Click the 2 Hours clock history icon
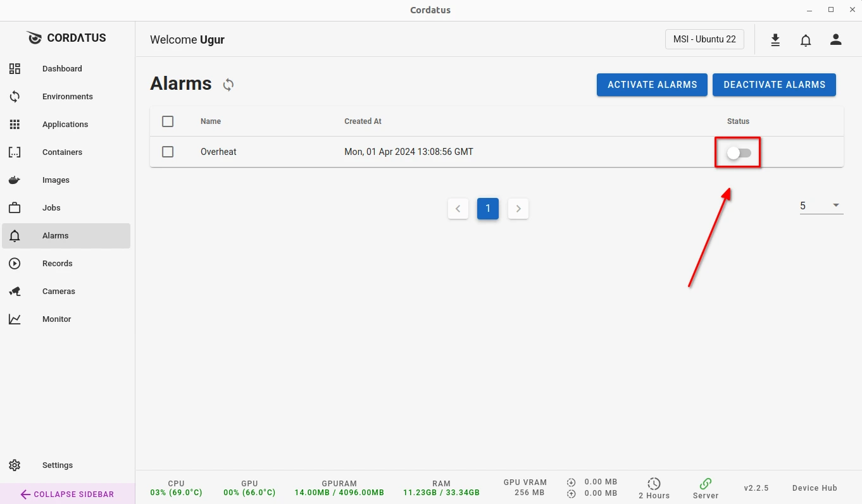862x504 pixels. (x=654, y=484)
